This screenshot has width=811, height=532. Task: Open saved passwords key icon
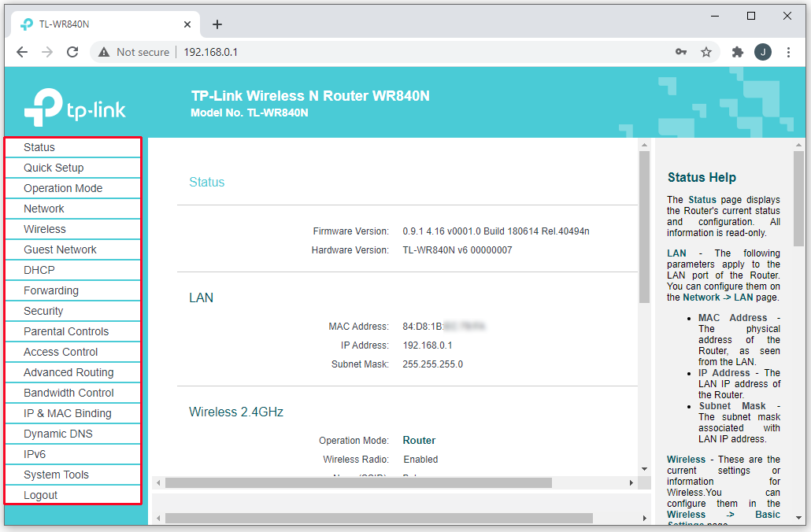tap(681, 52)
